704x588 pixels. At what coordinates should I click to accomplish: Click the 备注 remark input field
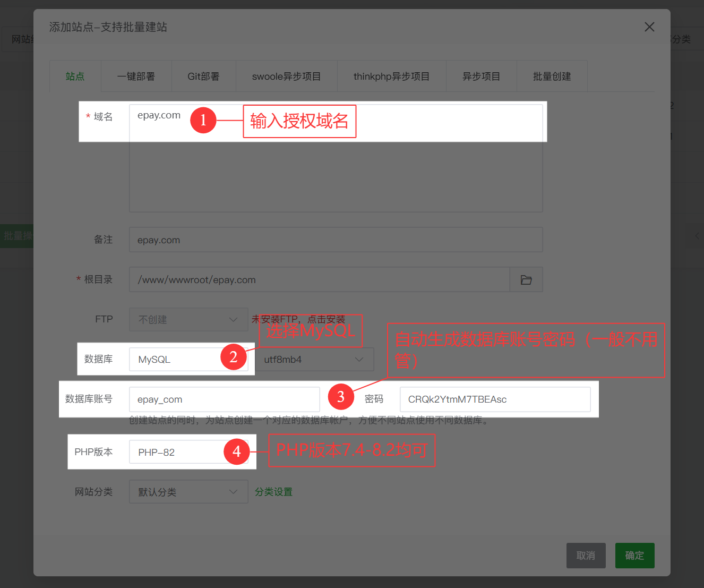(336, 240)
